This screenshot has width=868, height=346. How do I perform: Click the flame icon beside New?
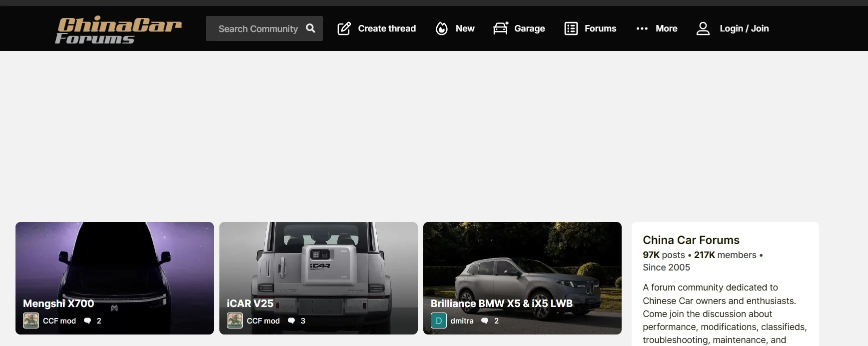[442, 28]
